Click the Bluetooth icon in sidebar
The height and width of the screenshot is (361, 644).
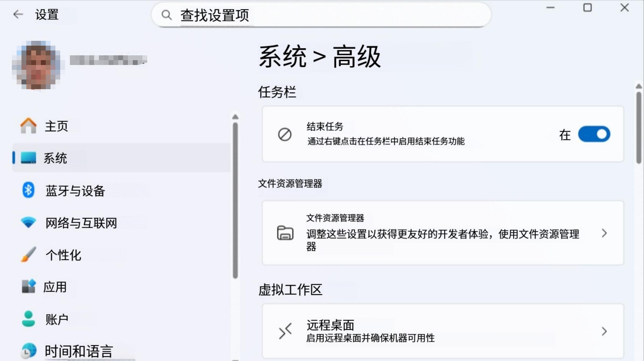click(x=28, y=190)
